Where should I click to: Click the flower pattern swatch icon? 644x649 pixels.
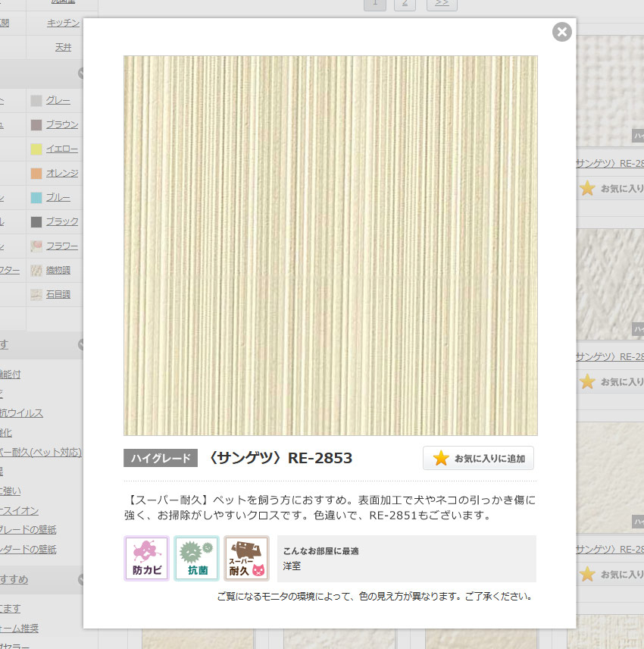[36, 246]
